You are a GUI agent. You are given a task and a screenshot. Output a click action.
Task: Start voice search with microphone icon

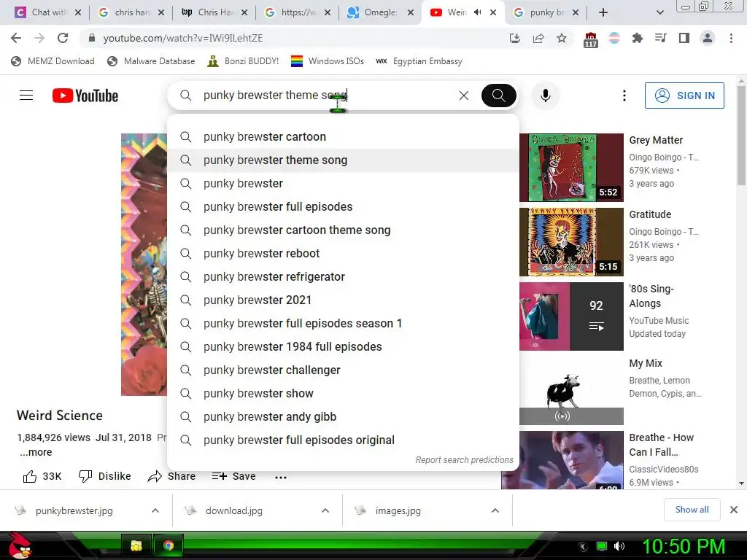546,96
